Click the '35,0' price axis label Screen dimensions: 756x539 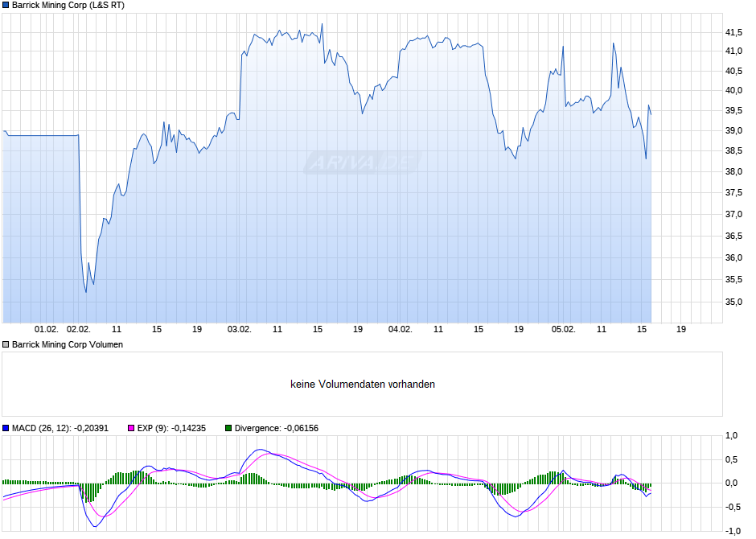(x=733, y=302)
